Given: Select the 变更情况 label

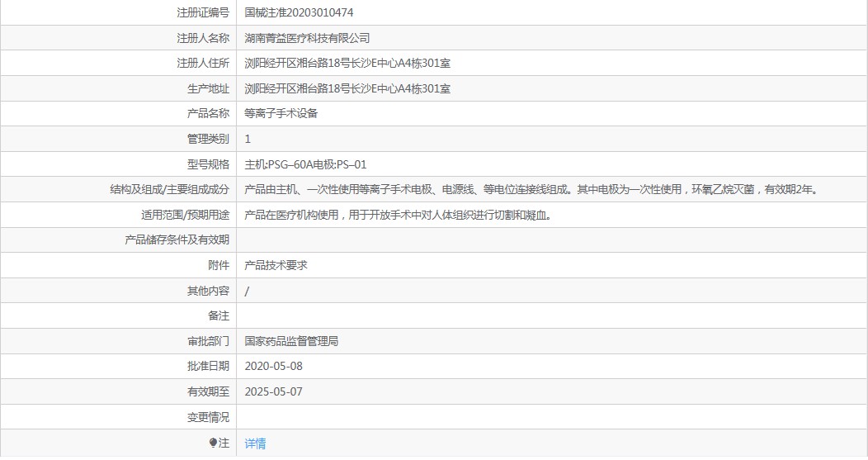Looking at the screenshot, I should (208, 417).
